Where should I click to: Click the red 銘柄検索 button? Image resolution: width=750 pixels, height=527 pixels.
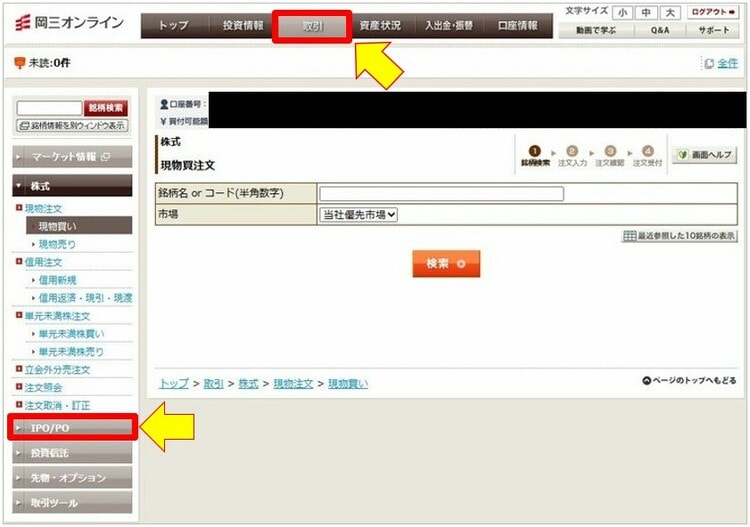[106, 108]
